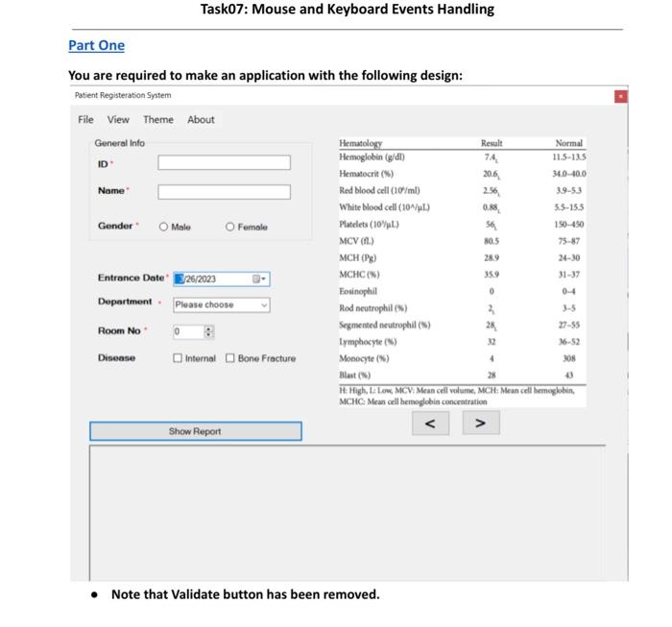The height and width of the screenshot is (627, 672).
Task: Click the next image '>' button
Action: click(481, 423)
